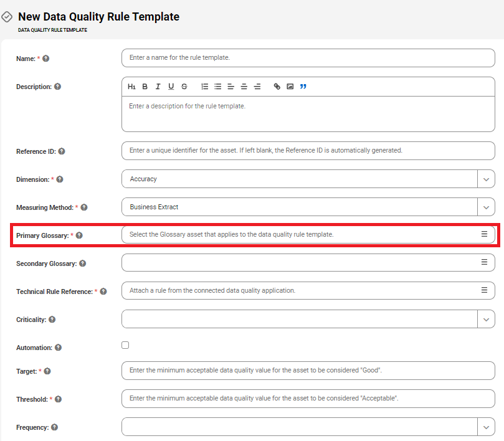Viewport: 504px width, 441px height.
Task: Click the Heading 1 formatting icon
Action: click(x=131, y=87)
